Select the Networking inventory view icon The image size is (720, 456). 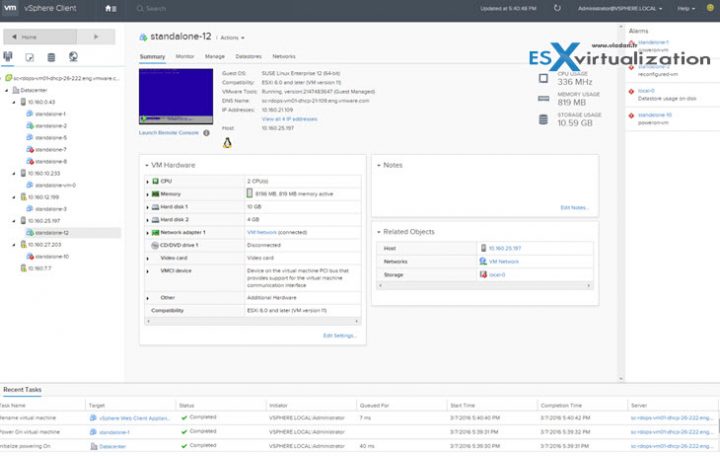[x=73, y=56]
